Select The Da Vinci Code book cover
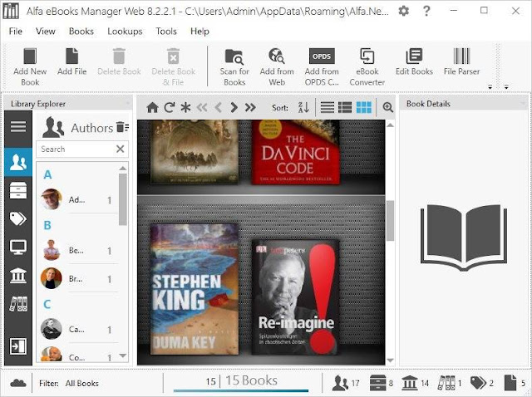Image resolution: width=532 pixels, height=397 pixels. [x=295, y=153]
